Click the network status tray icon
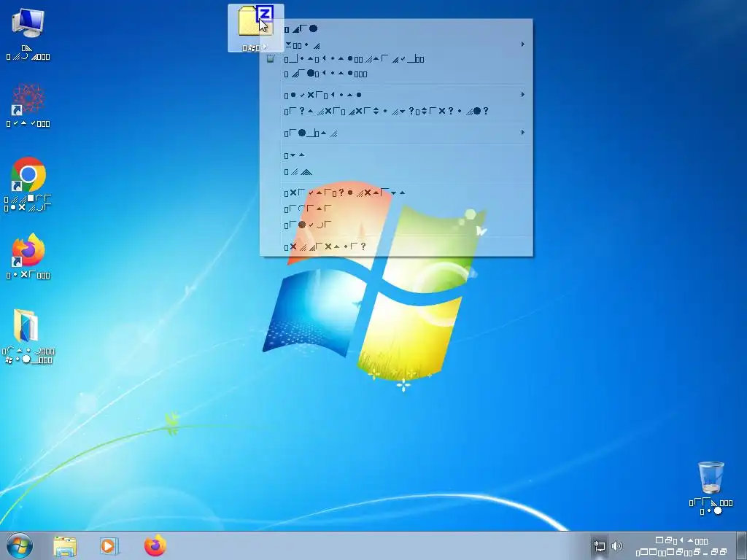 point(600,546)
